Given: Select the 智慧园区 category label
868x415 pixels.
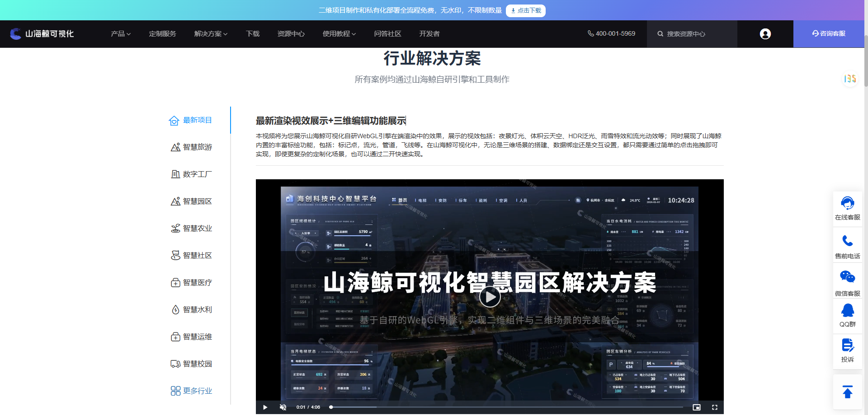Looking at the screenshot, I should tap(198, 201).
